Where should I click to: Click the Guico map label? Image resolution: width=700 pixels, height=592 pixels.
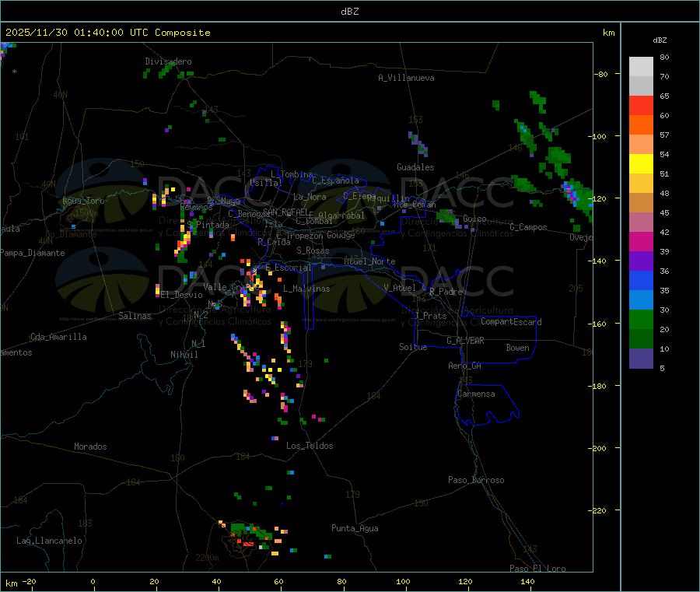[x=474, y=219]
